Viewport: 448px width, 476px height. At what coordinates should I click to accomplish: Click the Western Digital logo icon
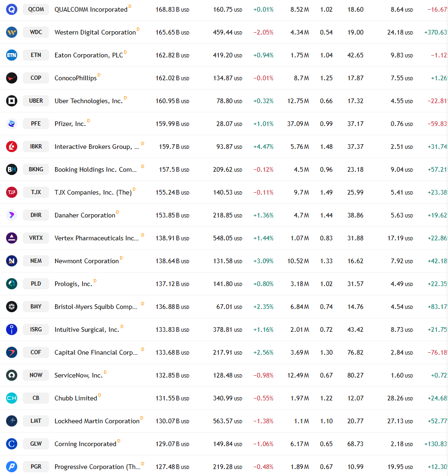click(12, 32)
